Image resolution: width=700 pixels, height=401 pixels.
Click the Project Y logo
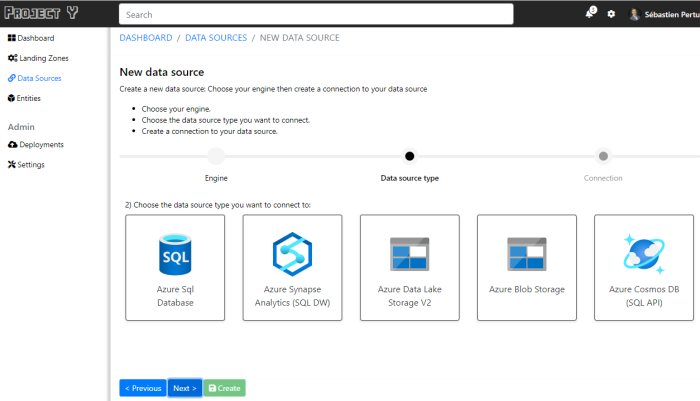click(42, 13)
